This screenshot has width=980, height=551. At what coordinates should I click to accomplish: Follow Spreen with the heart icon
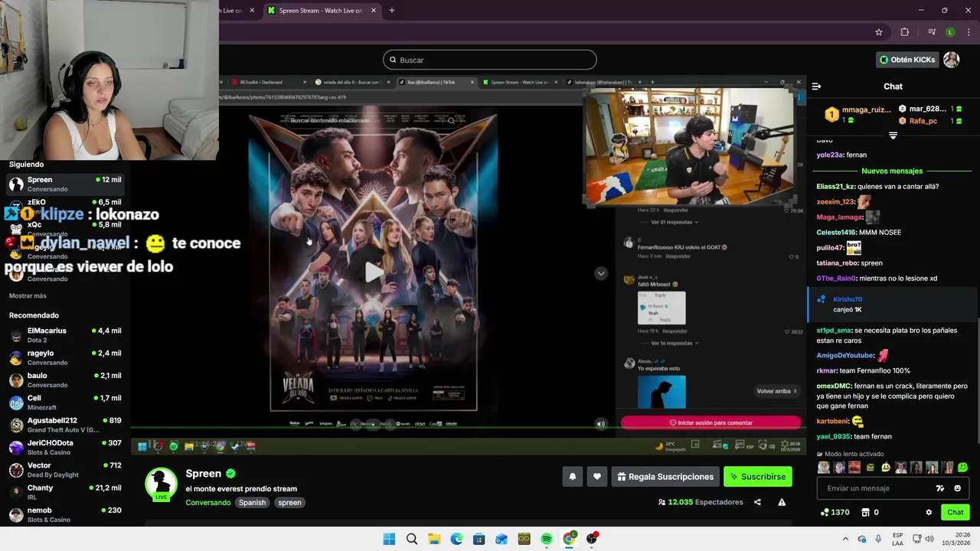(x=597, y=477)
